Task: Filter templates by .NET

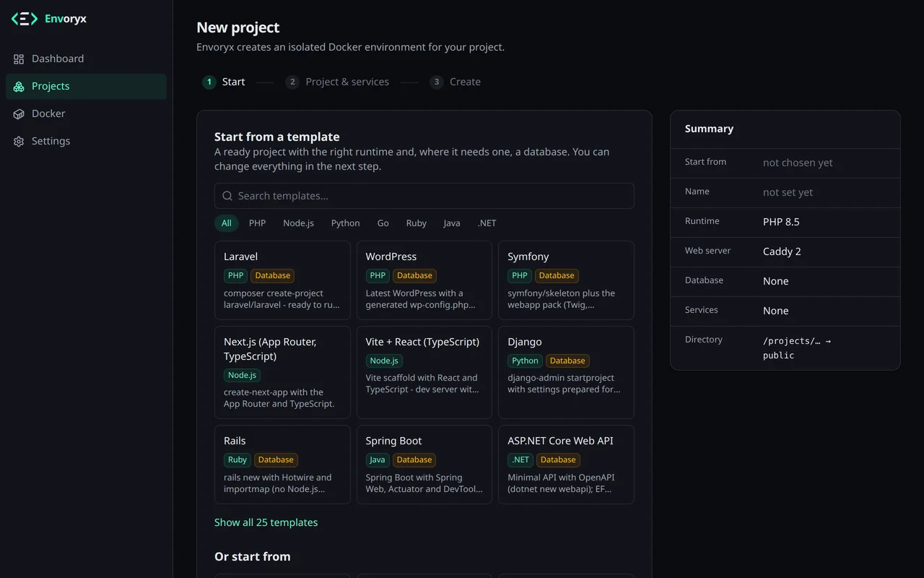Action: (487, 223)
